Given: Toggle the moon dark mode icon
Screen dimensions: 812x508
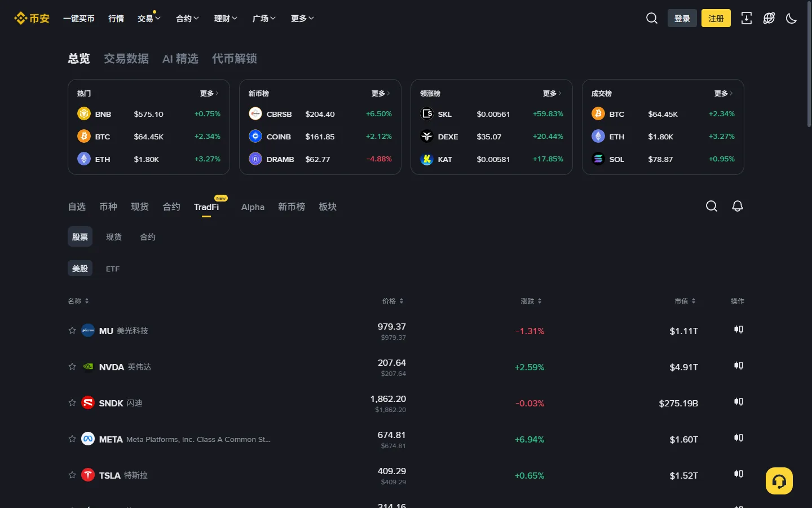Looking at the screenshot, I should pos(792,18).
